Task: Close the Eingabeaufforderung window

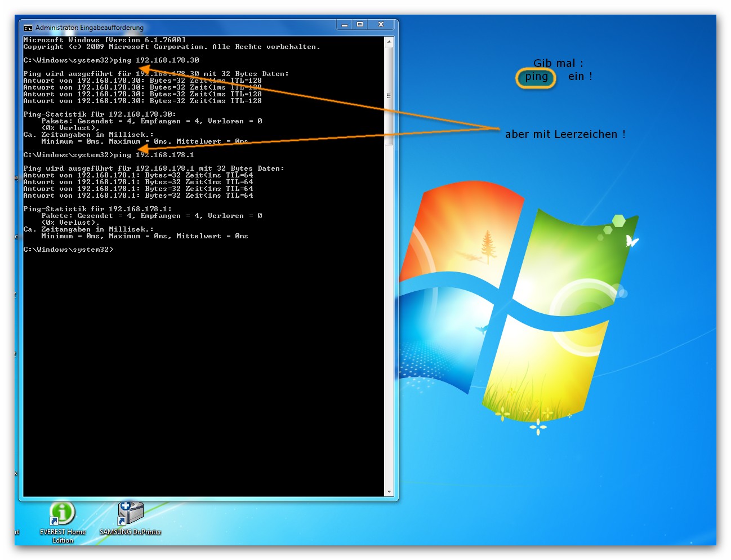Action: click(381, 25)
